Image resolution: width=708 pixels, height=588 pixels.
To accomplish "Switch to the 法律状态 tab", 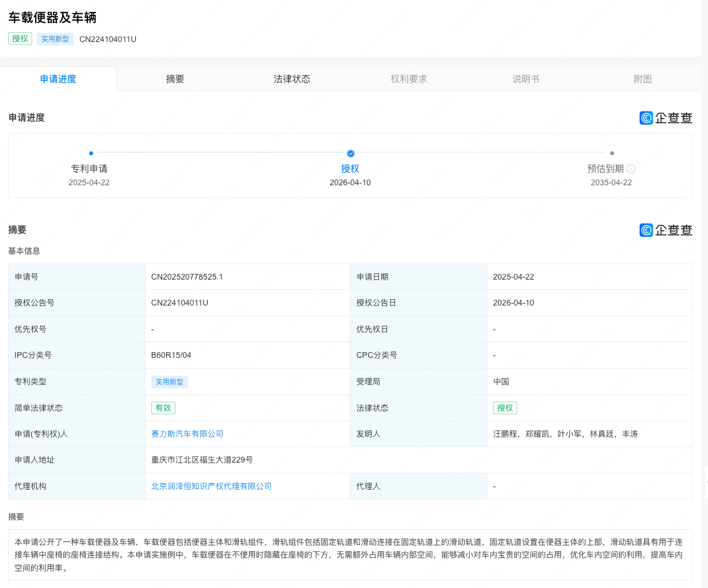I will pos(292,79).
